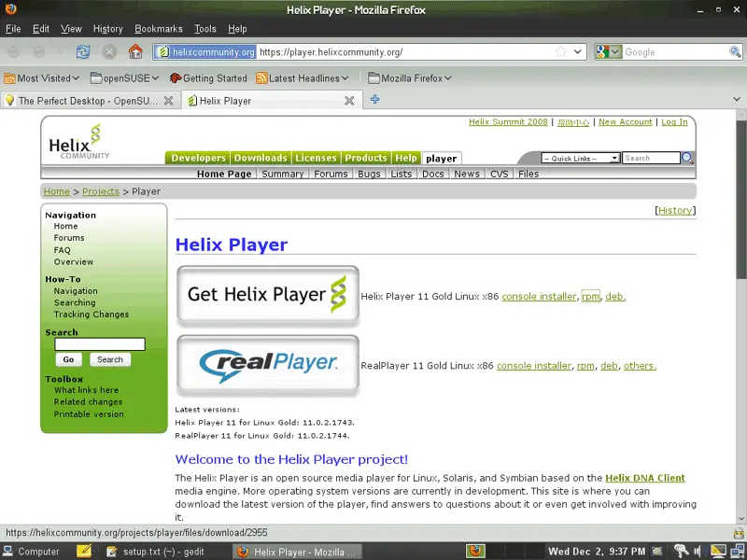Click the network computers icon in the tray

[x=736, y=552]
